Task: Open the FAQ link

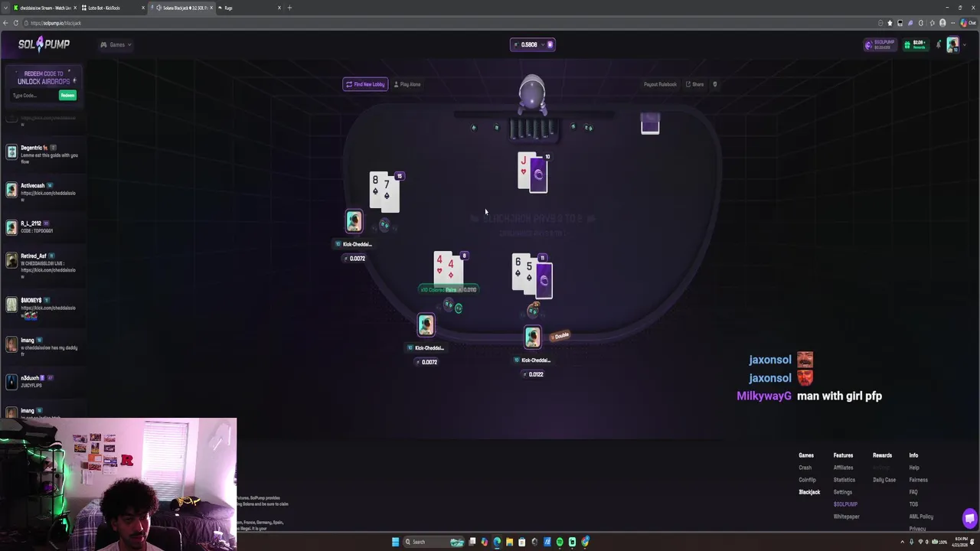Action: (913, 492)
